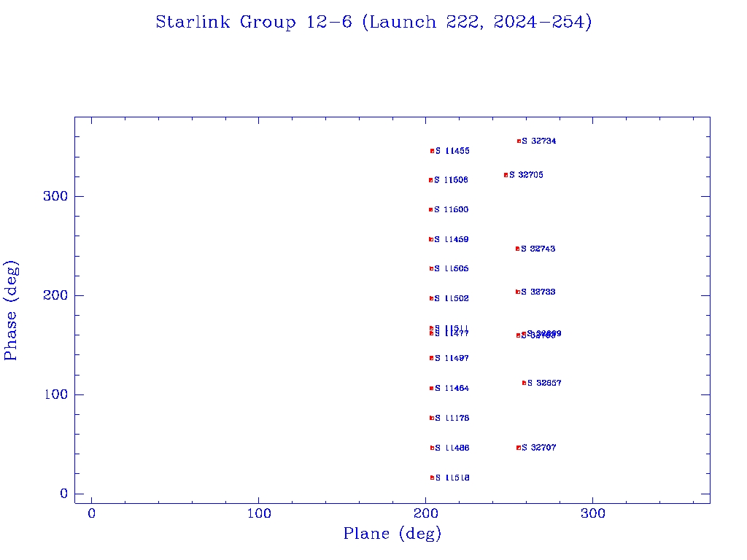Screen dimensions: 747x560
Task: Select the 'S 11600' satellite label
Action: (451, 209)
